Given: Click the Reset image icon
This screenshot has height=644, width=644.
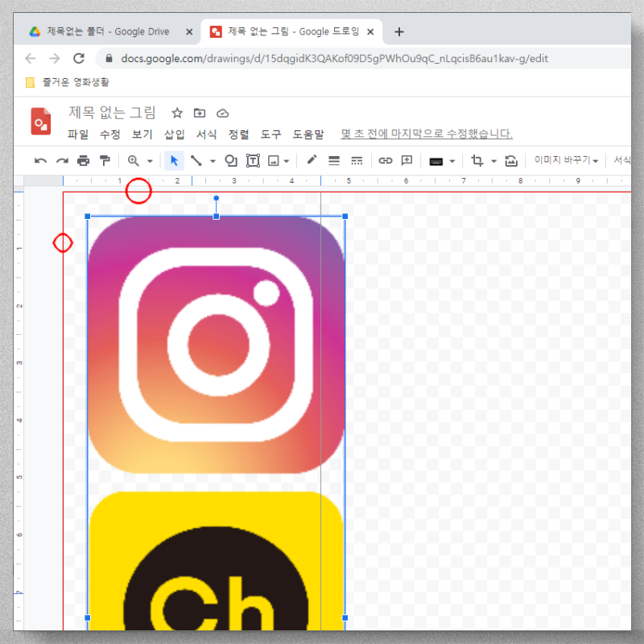Looking at the screenshot, I should 511,160.
